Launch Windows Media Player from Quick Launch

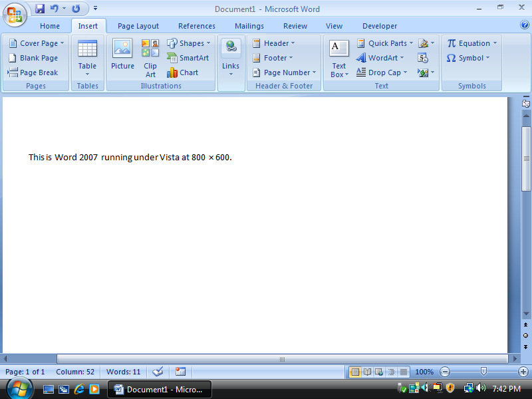pyautogui.click(x=94, y=389)
